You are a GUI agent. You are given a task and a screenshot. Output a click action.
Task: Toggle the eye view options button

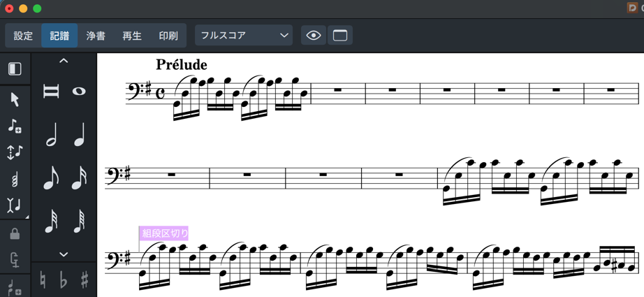(314, 36)
